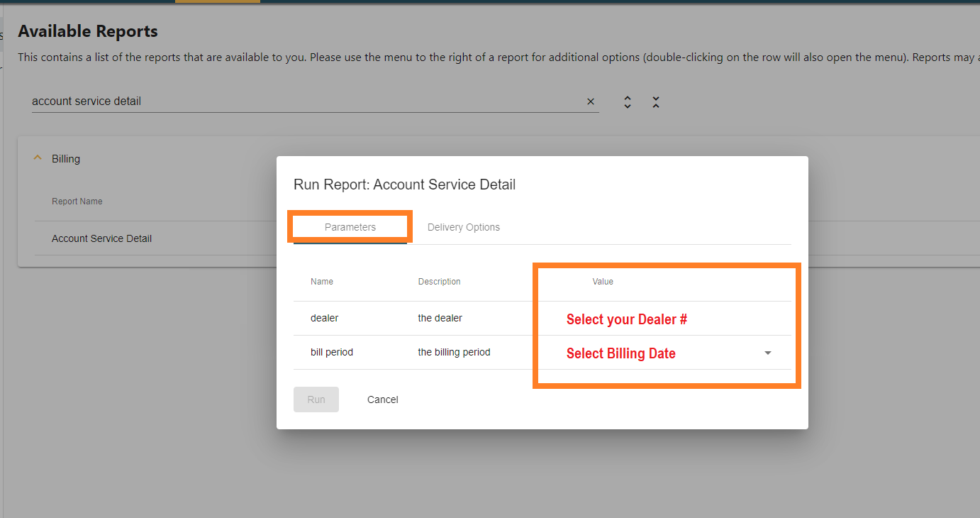Click the Report Name column header

pyautogui.click(x=77, y=202)
